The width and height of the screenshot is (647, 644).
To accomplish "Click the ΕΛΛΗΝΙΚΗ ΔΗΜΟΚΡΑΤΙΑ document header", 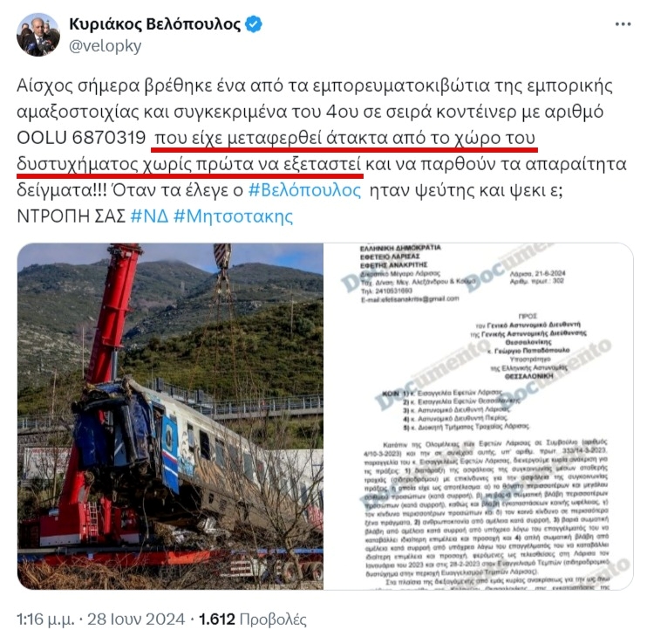I will 400,248.
